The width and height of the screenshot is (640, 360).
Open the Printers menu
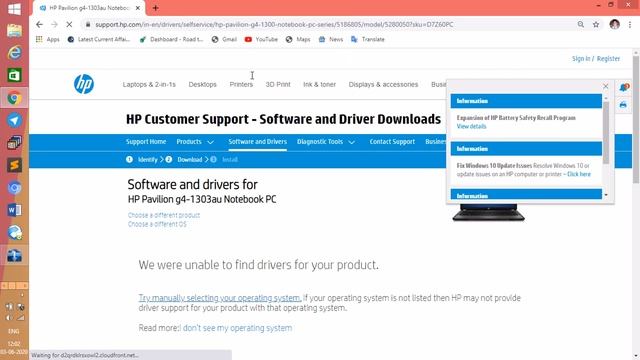(241, 84)
